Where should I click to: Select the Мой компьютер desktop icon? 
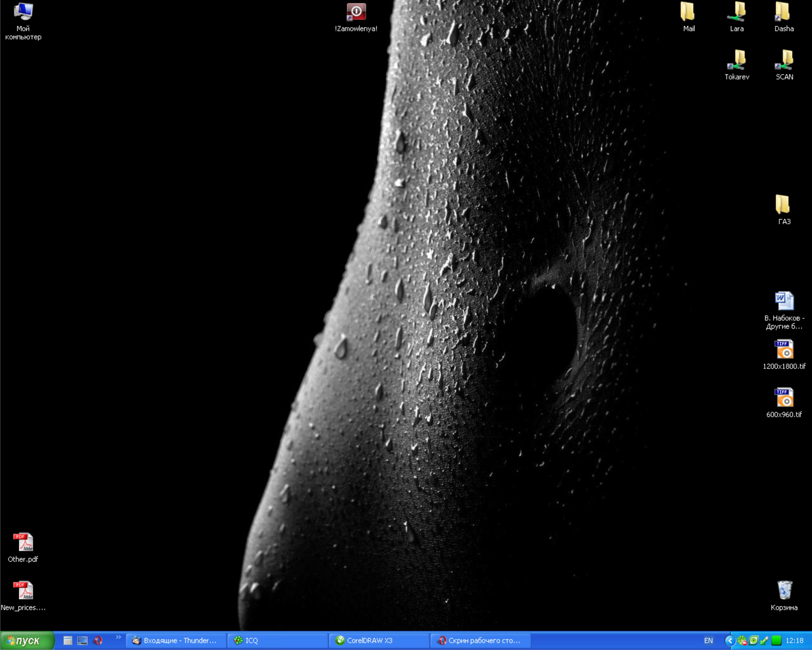tap(23, 12)
